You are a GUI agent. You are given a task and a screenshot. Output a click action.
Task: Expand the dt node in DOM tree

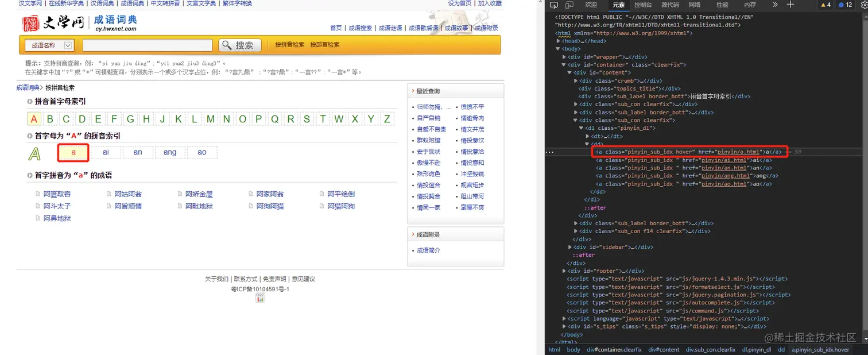point(588,136)
